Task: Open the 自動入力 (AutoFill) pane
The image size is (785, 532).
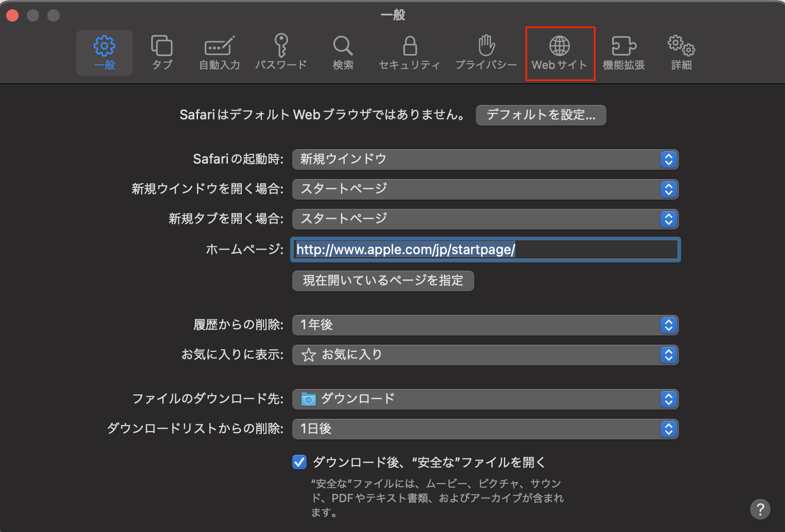Action: [x=220, y=53]
